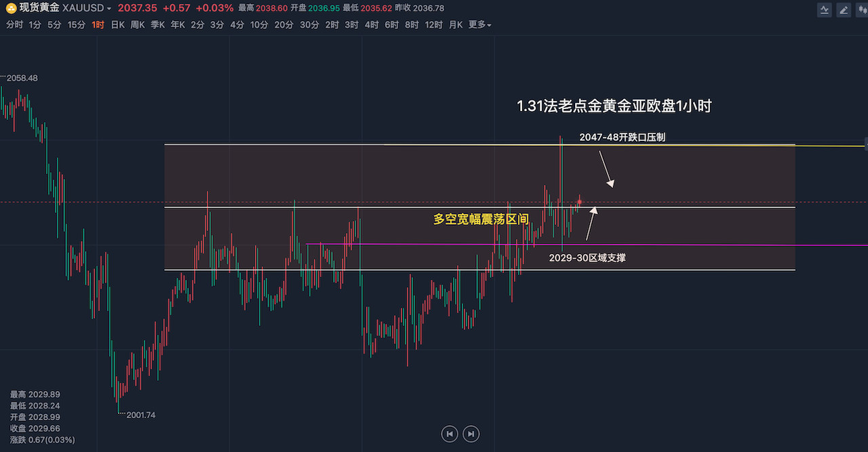
Task: Select the 4分 timeframe
Action: click(237, 24)
